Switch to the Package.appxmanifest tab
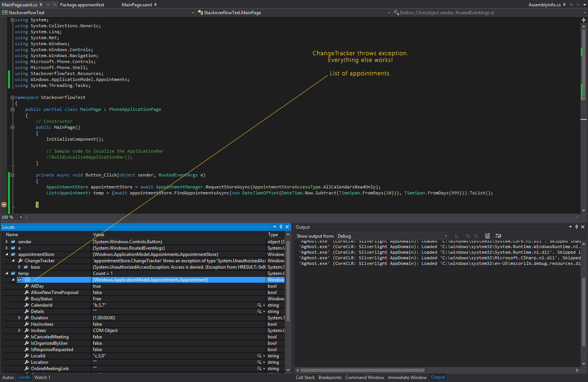The height and width of the screenshot is (382, 588). pyautogui.click(x=82, y=4)
